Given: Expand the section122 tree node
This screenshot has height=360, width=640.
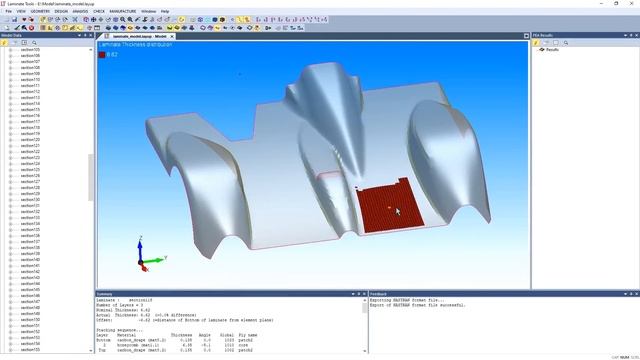Looking at the screenshot, I should pos(10,151).
